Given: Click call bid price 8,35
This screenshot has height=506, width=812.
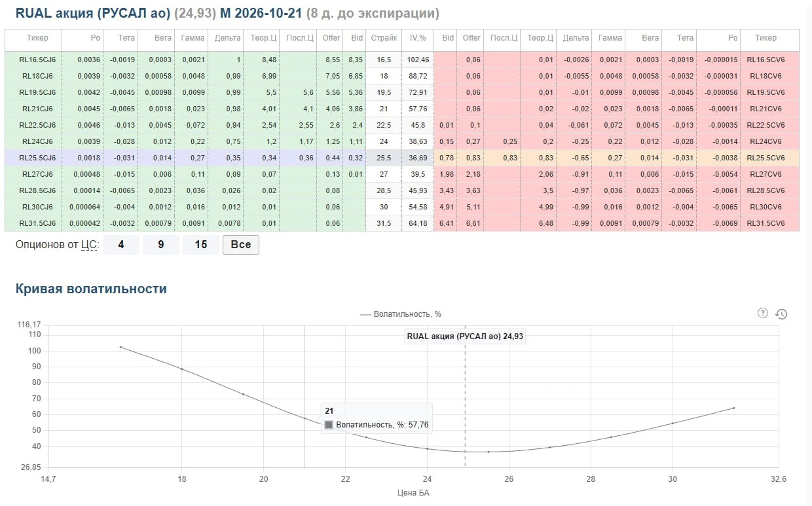Looking at the screenshot, I should tap(356, 60).
